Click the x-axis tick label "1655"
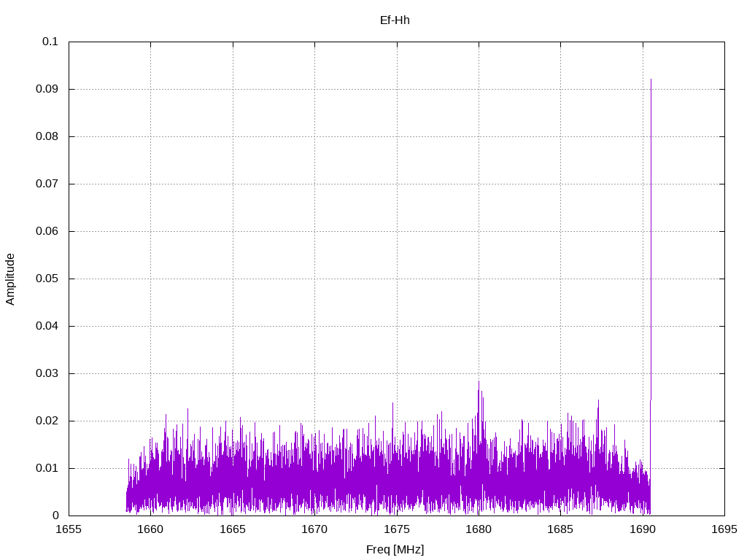 69,529
